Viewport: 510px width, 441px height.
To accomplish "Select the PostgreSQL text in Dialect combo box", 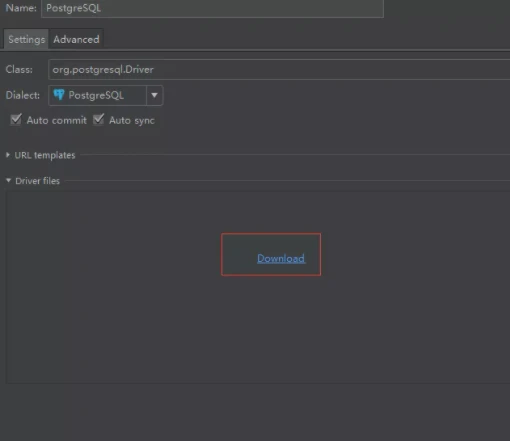I will coord(96,95).
